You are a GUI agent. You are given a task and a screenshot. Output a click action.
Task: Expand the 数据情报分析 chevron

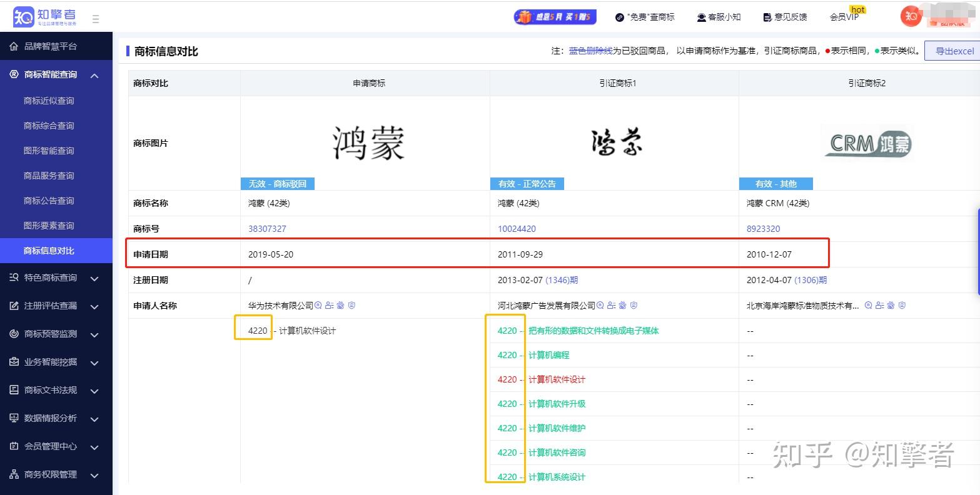tap(94, 419)
